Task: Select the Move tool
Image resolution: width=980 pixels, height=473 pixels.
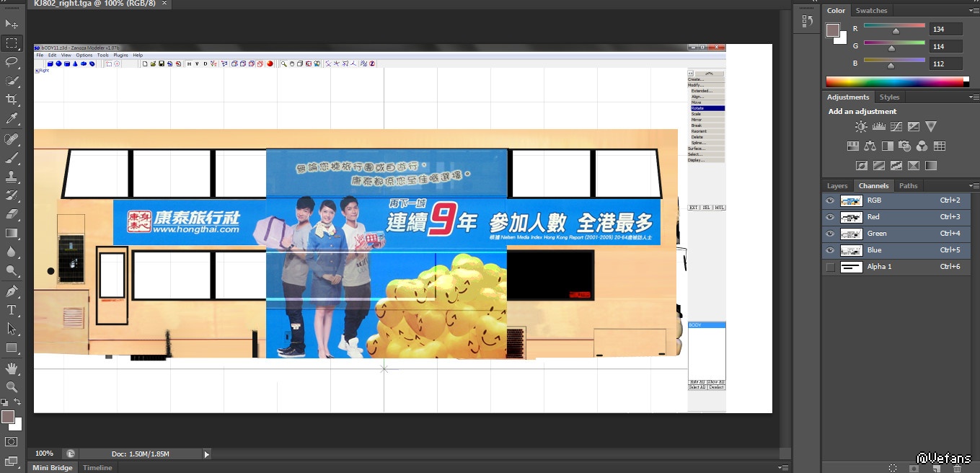Action: pyautogui.click(x=12, y=24)
